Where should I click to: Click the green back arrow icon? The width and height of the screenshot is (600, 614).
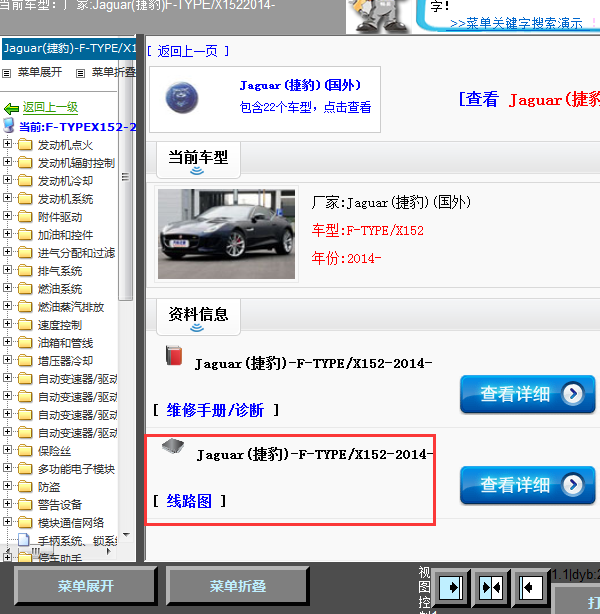[11, 108]
